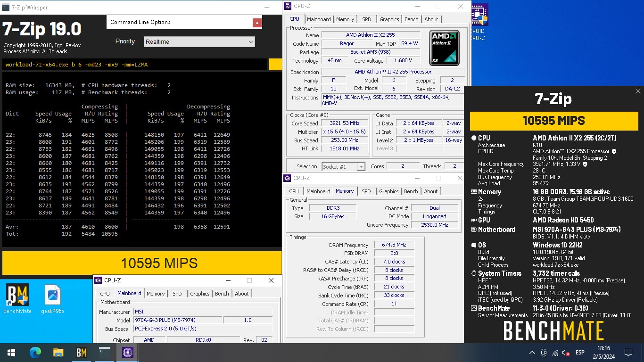
Task: Click the Motherboard icon in BenchMate panel
Action: pos(474,230)
